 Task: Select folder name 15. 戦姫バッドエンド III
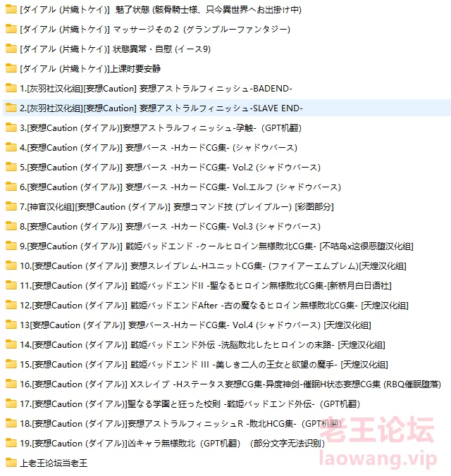tap(204, 365)
